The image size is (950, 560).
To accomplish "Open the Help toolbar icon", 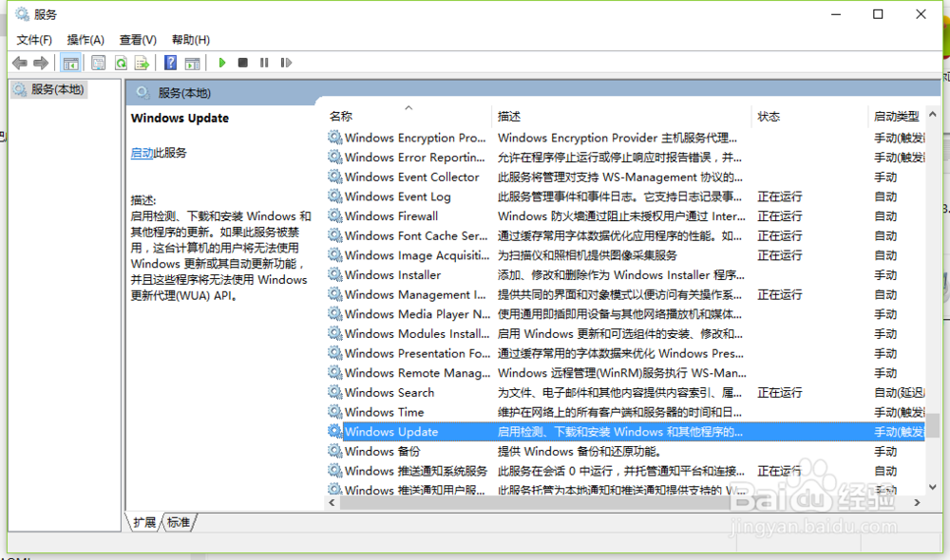I will [x=170, y=63].
